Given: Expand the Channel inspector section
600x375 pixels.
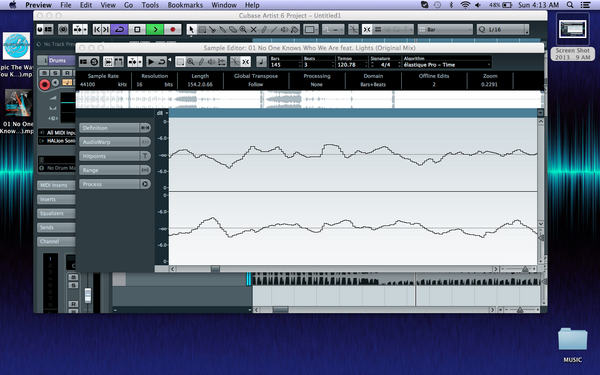Looking at the screenshot, I should click(x=56, y=241).
